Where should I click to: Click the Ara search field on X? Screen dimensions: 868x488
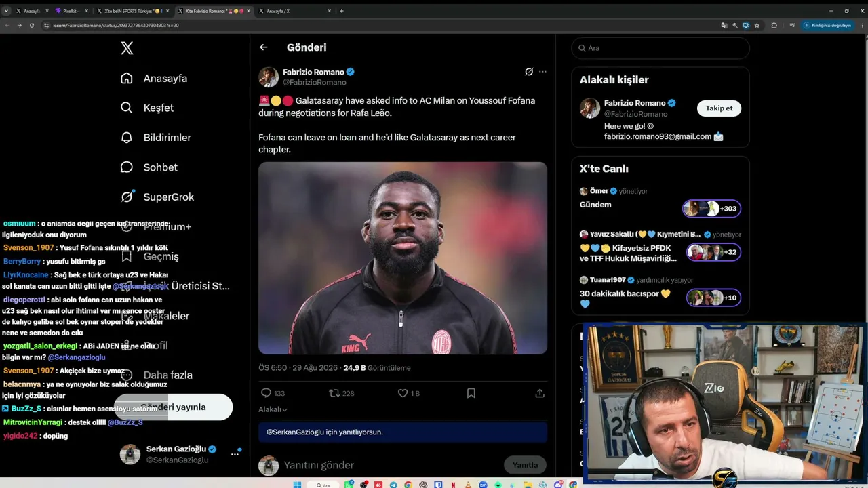click(x=660, y=48)
